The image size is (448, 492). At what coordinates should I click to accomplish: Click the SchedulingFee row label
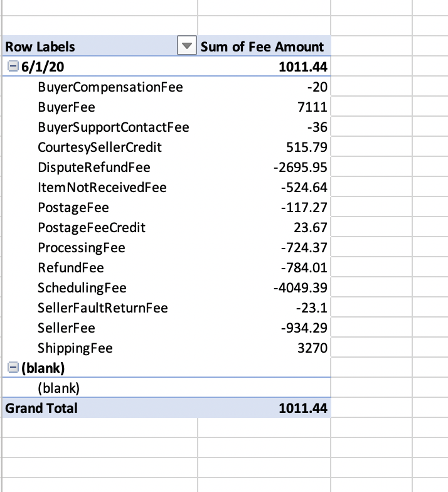point(82,288)
